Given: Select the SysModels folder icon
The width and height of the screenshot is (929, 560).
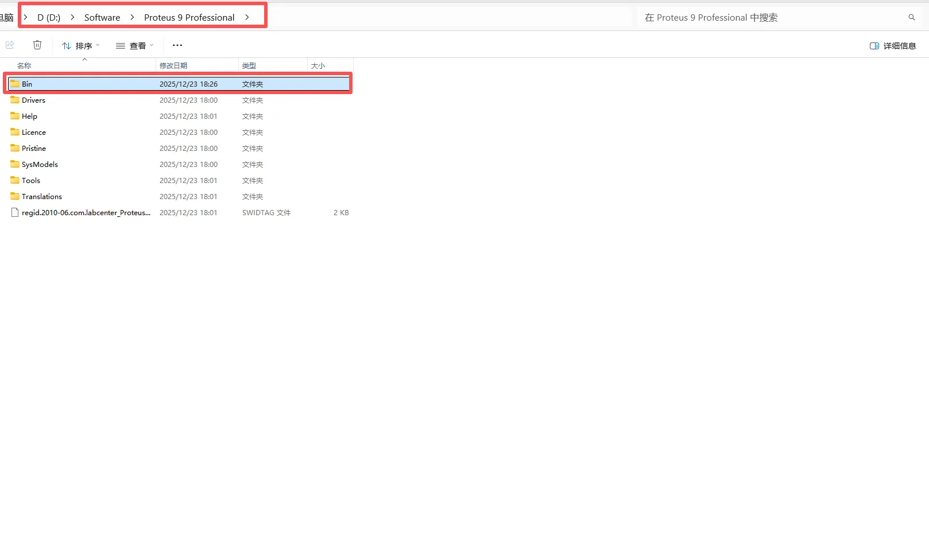Looking at the screenshot, I should click(x=15, y=164).
